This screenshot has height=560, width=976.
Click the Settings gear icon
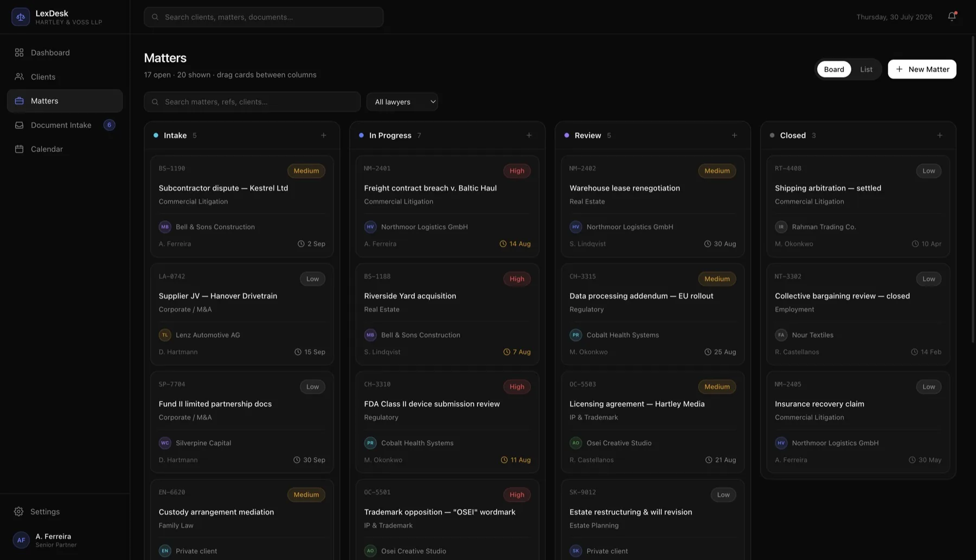click(x=18, y=512)
